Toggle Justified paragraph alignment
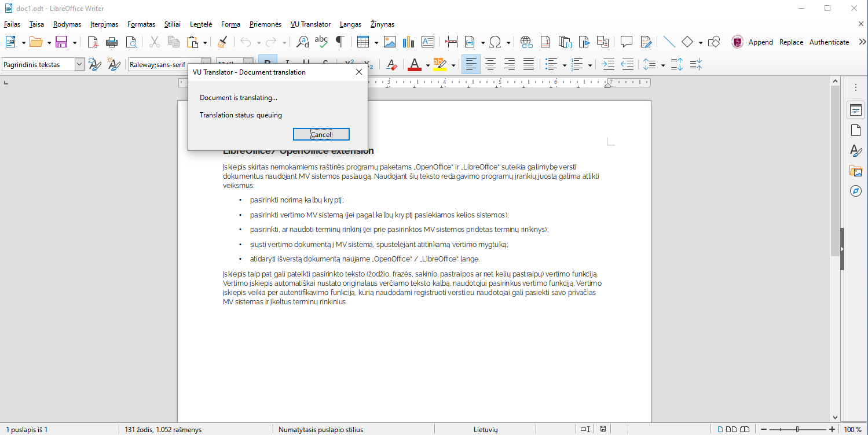The height and width of the screenshot is (435, 868). 529,65
